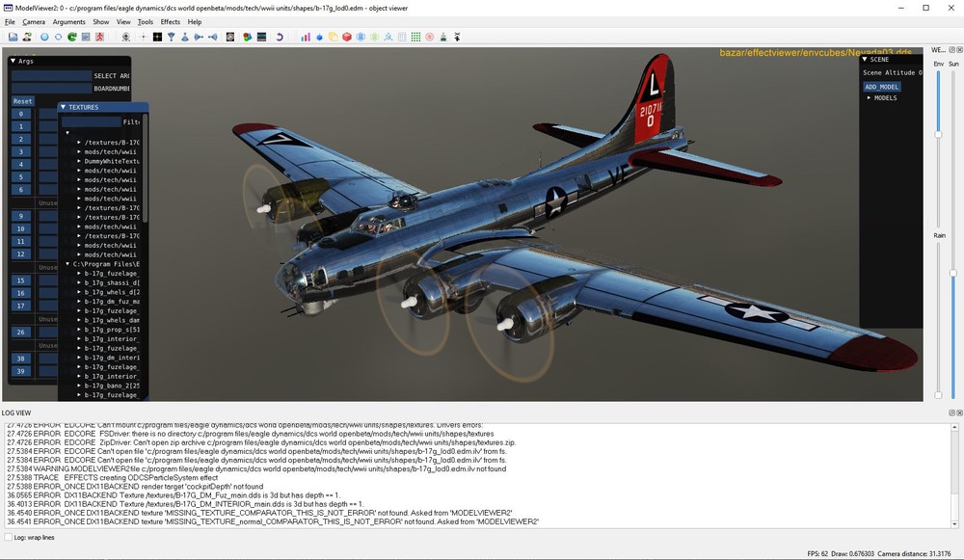Image resolution: width=964 pixels, height=560 pixels.
Task: Click the green-red color swatch toolbar icon
Action: click(x=245, y=37)
